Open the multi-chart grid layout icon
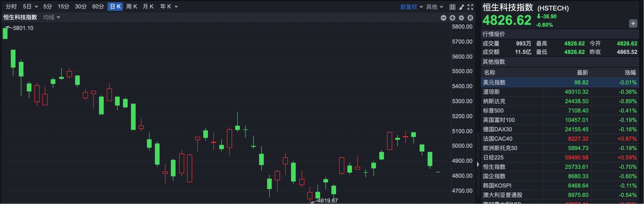Image resolution: width=644 pixels, height=204 pixels. pos(452,7)
